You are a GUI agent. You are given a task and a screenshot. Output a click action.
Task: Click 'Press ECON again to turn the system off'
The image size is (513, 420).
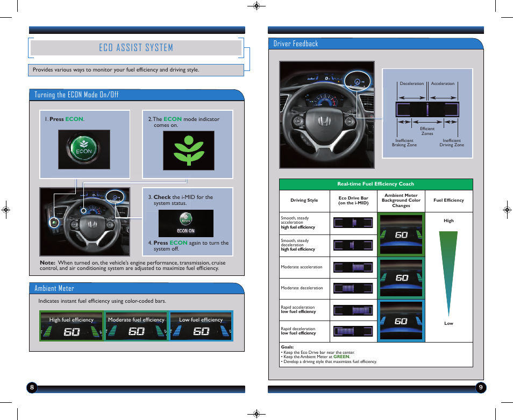click(x=188, y=246)
